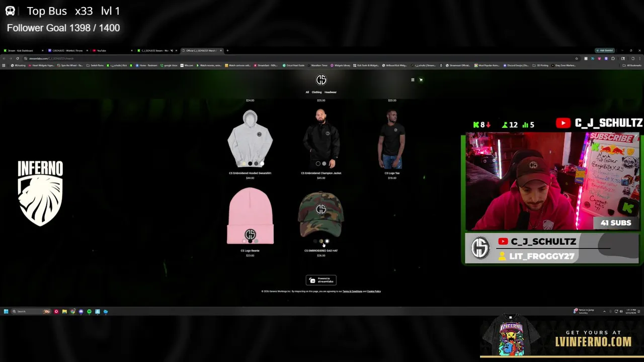
Task: Open File Explorer from the taskbar
Action: point(64,311)
